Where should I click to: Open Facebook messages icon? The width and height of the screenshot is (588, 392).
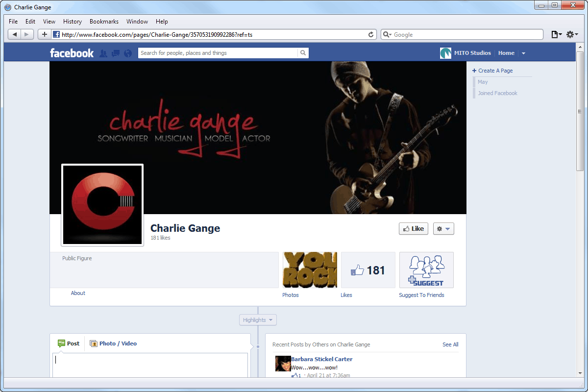click(x=116, y=53)
